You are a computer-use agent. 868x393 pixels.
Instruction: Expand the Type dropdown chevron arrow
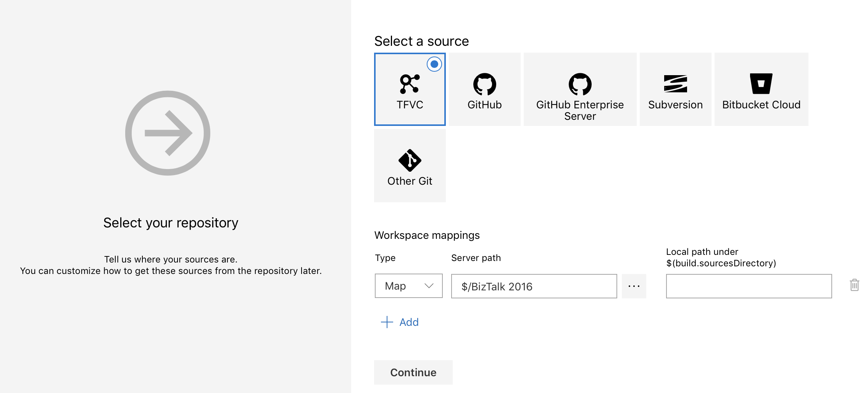(x=429, y=286)
